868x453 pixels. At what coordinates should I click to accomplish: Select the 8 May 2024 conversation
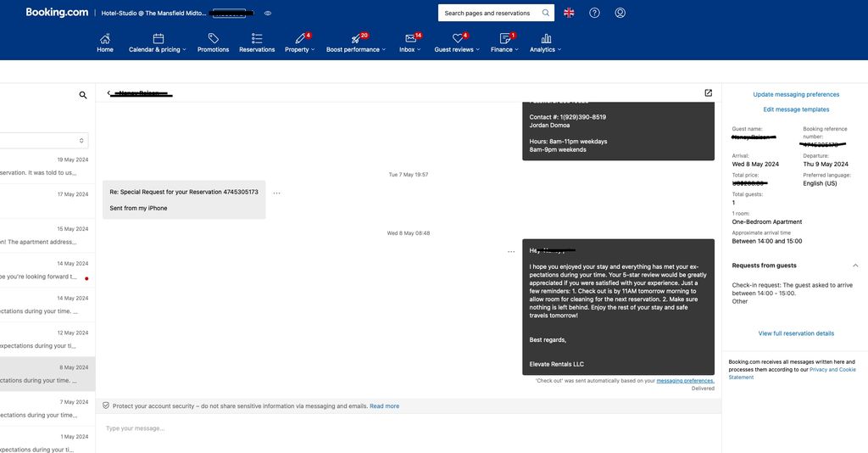click(47, 374)
